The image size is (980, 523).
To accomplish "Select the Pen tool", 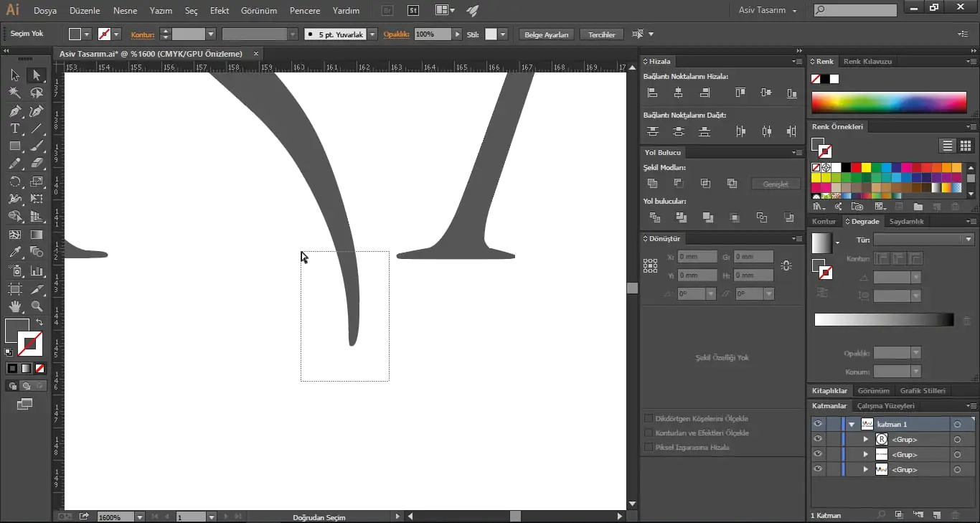I will point(15,111).
